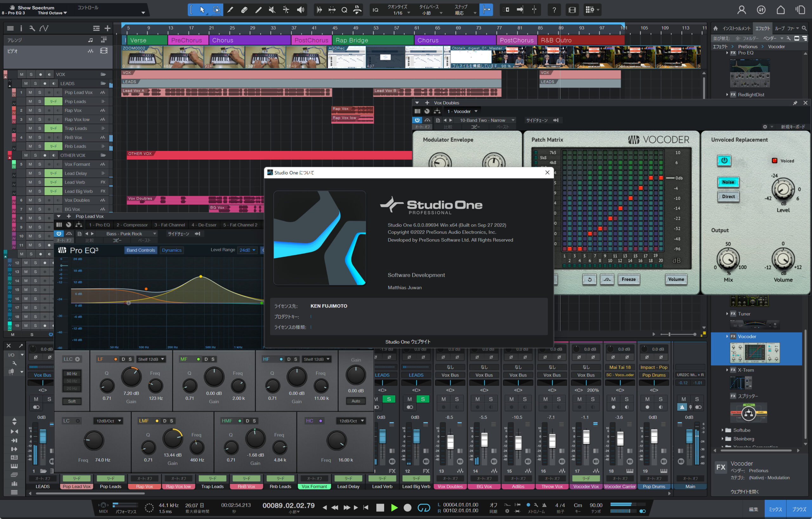Expand the Softube vendor folder in browser
This screenshot has height=519, width=812.
point(722,430)
